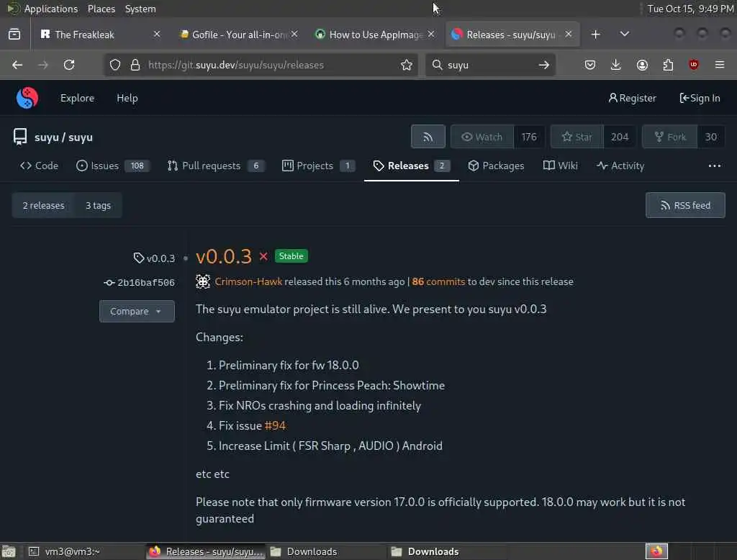Viewport: 737px width, 560px height.
Task: Click the show desktop icon in bottom panel
Action: click(9, 551)
